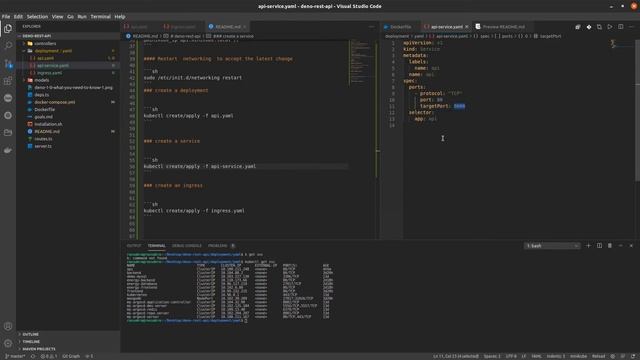Open the Selection menu
640x360 pixels.
[x=37, y=17]
